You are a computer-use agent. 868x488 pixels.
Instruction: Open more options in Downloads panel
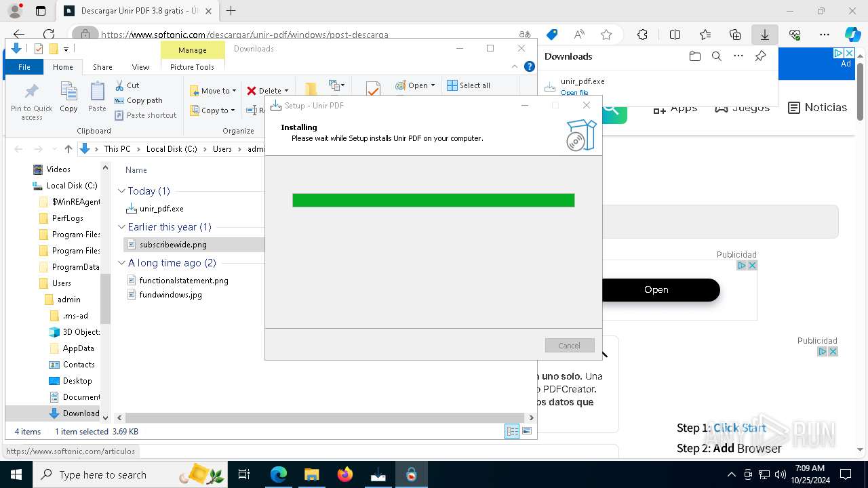pos(738,56)
